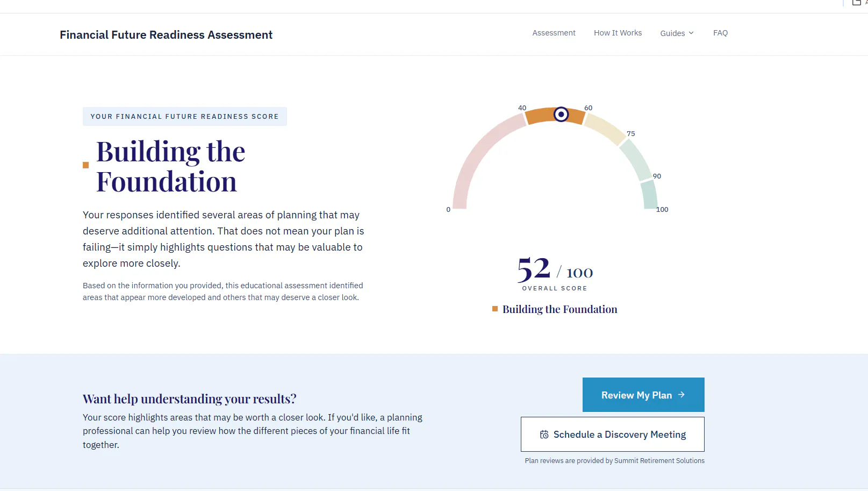Open the How It Works page
868x491 pixels.
click(618, 33)
